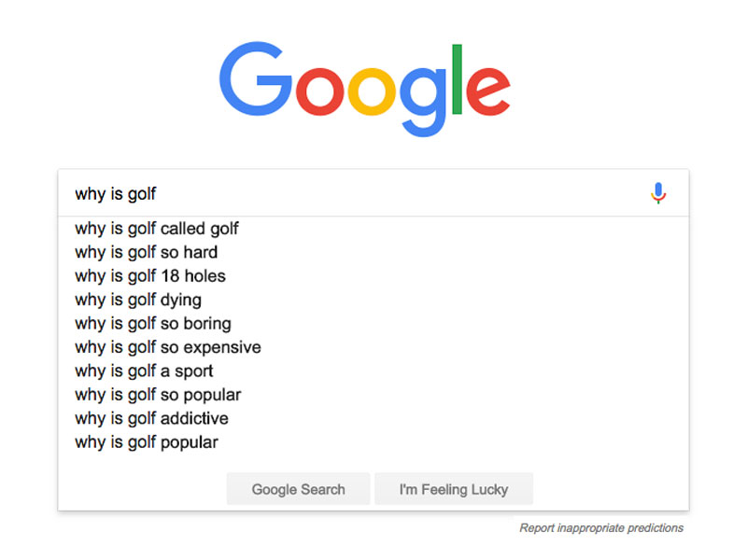This screenshot has height=560, width=747.
Task: Choose 'why is golf 18 holes' suggestion
Action: pos(149,276)
